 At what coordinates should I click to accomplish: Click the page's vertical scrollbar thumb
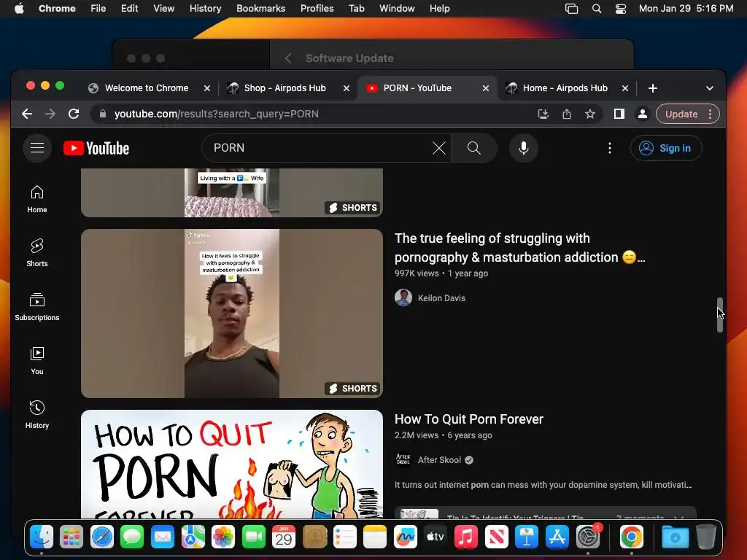720,315
